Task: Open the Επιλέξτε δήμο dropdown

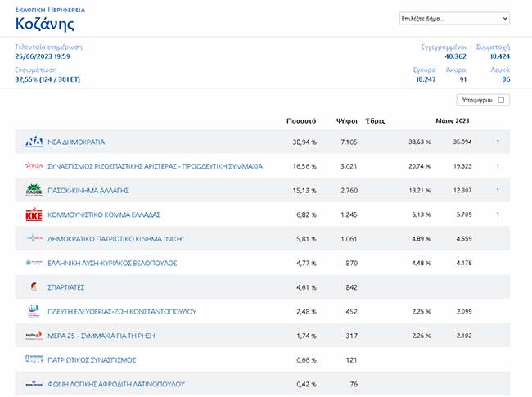Action: coord(454,19)
